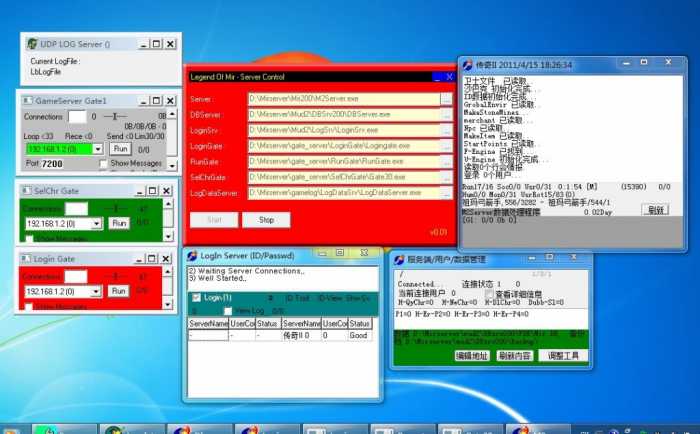Click the Login Gate title bar icon
700x434 pixels.
pyautogui.click(x=26, y=259)
